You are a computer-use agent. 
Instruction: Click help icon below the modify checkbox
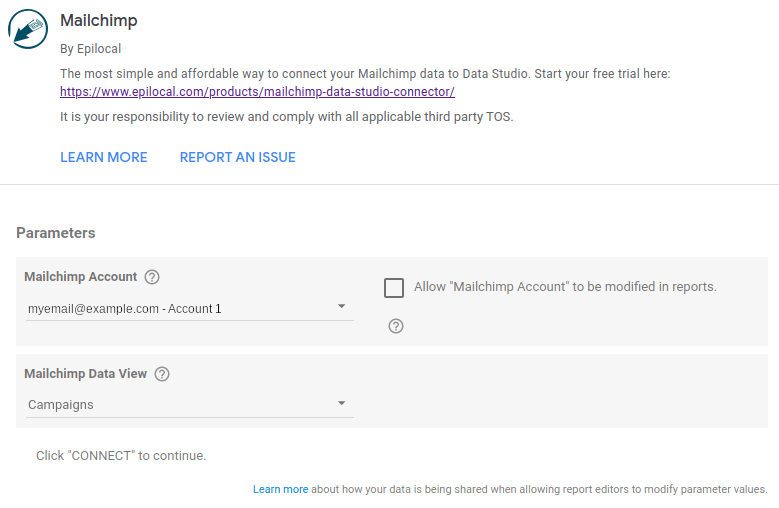click(396, 326)
